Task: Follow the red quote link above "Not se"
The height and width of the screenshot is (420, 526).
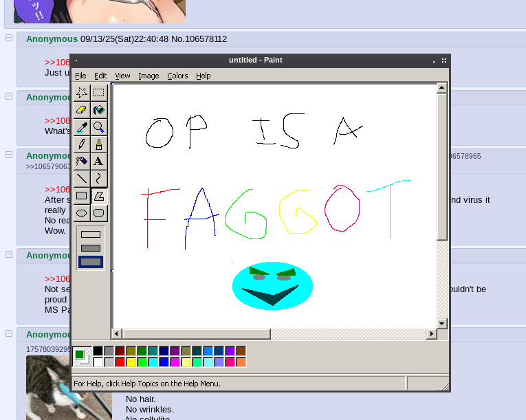Action: (57, 279)
